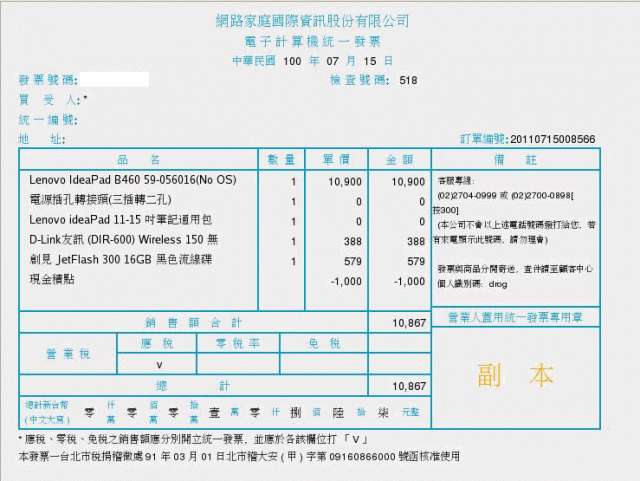
Task: Click the 買受人 label
Action: [49, 100]
